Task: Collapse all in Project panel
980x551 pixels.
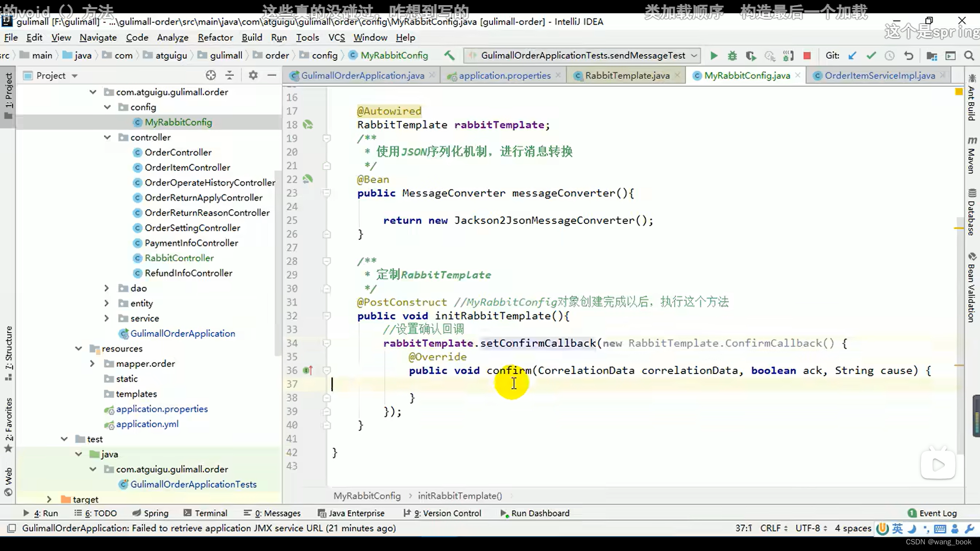Action: click(x=230, y=75)
